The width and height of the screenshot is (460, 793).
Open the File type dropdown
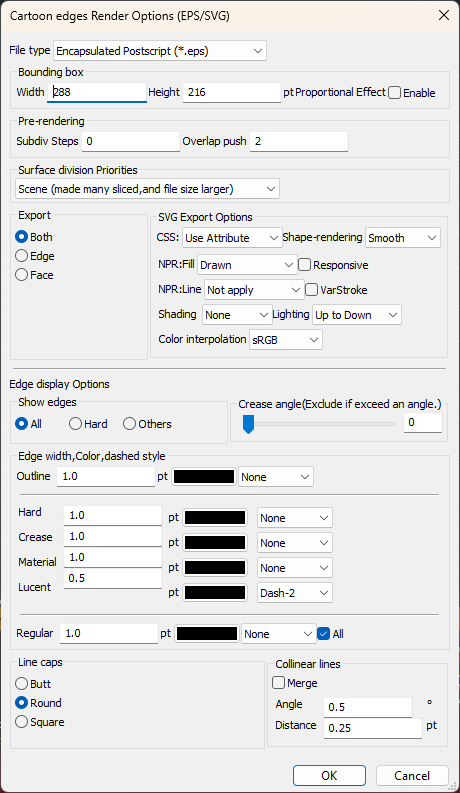pos(160,51)
